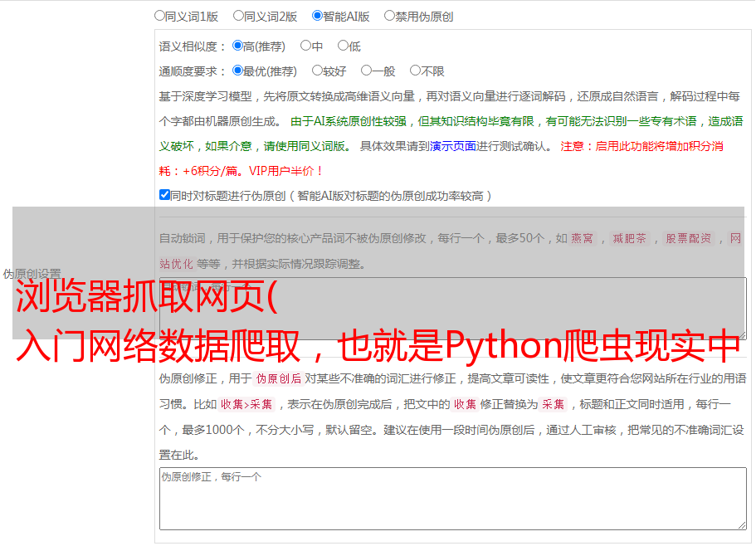Set 语义相似度 to 中

[305, 46]
